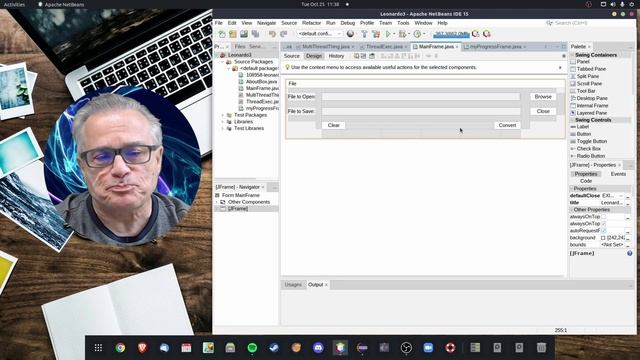Click the File to Open text field
This screenshot has height=360, width=640.
pyautogui.click(x=421, y=97)
